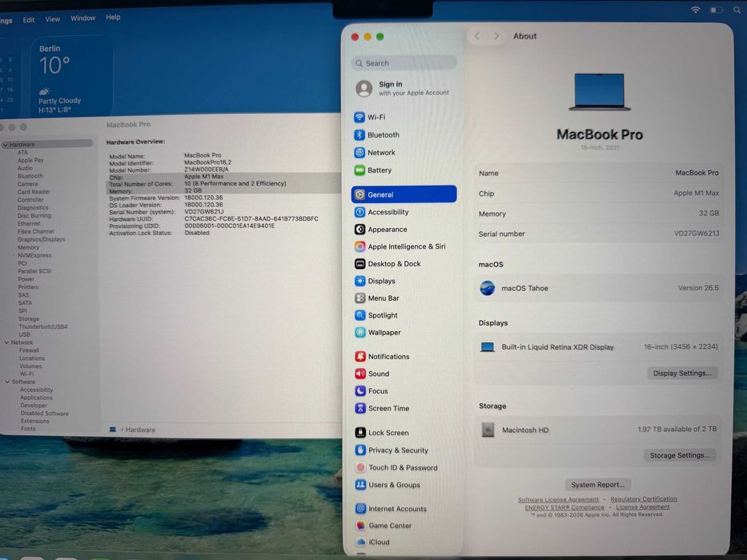Click Wi-Fi status icon in menu bar
Image resolution: width=747 pixels, height=560 pixels.
pyautogui.click(x=696, y=10)
